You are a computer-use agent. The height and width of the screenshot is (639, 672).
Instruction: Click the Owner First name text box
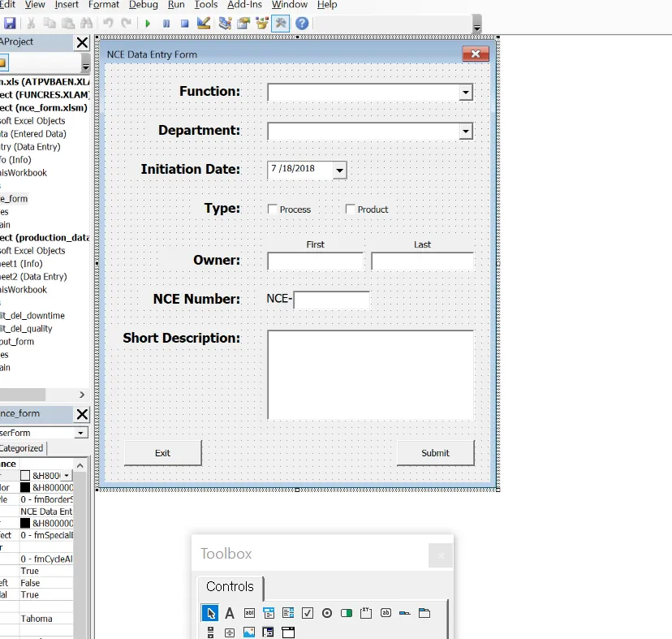[316, 261]
